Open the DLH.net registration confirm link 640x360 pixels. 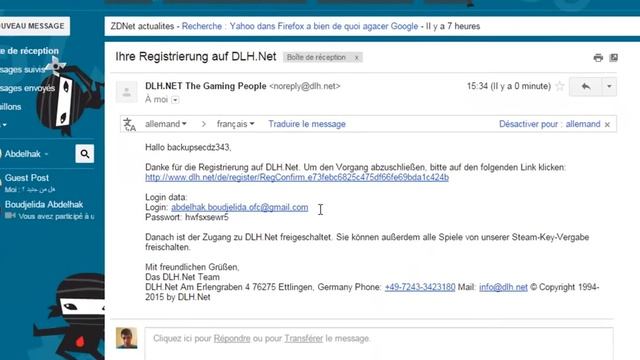point(297,178)
